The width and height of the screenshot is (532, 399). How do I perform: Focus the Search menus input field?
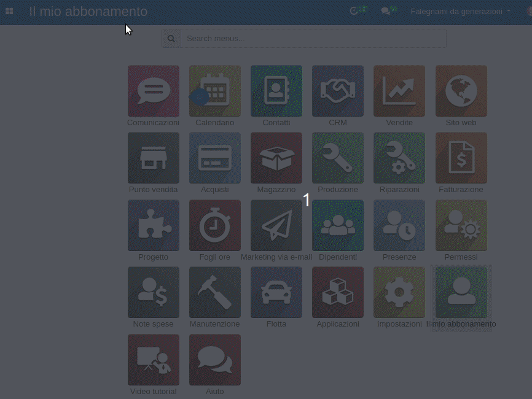[313, 38]
